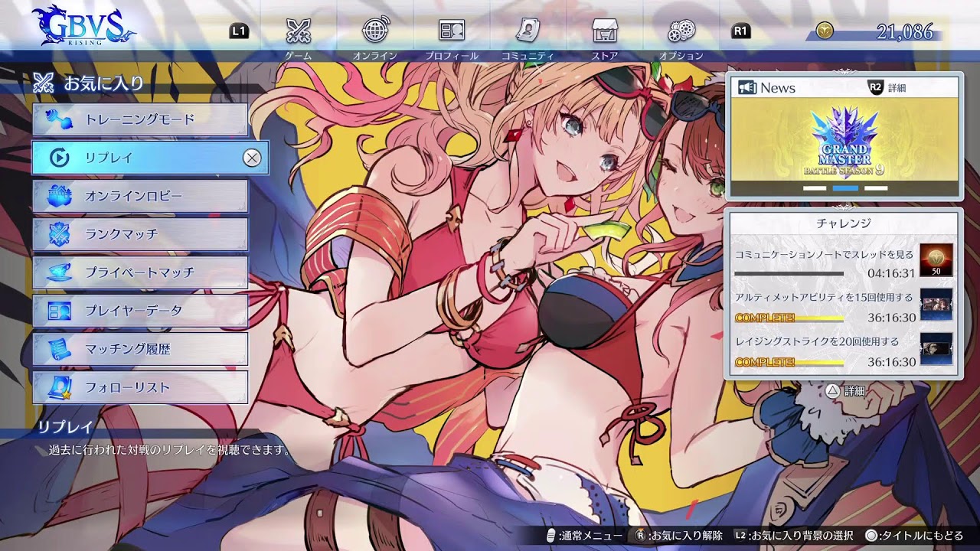Viewport: 980px width, 551px height.
Task: Click the お気に入り背景の選択 prompt
Action: pos(792,536)
